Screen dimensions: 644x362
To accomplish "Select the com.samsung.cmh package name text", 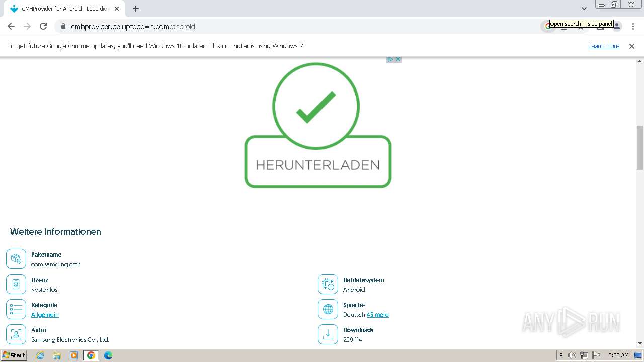I will click(x=56, y=264).
